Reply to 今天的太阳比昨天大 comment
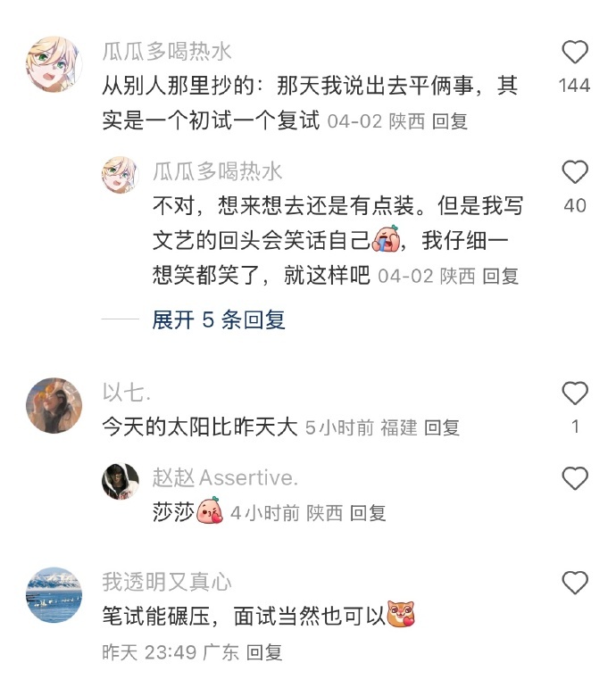This screenshot has width=616, height=696. pyautogui.click(x=442, y=428)
